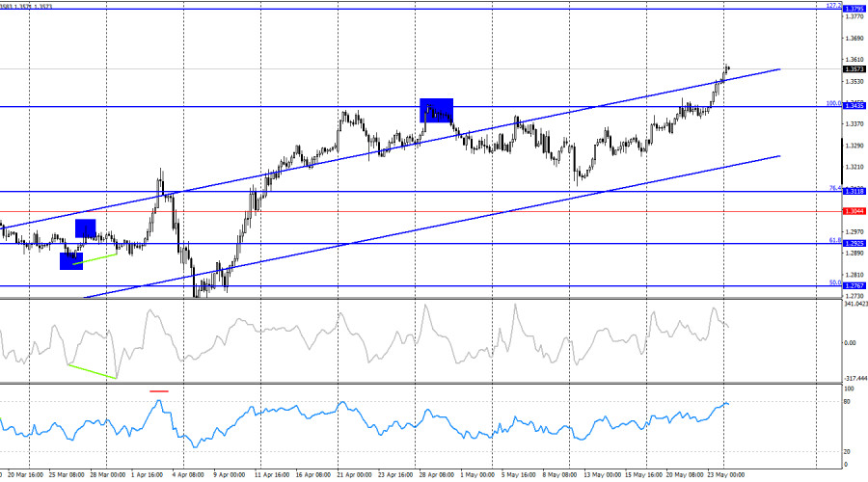Click the 1.3573 current price tag
868x482 pixels.
854,69
